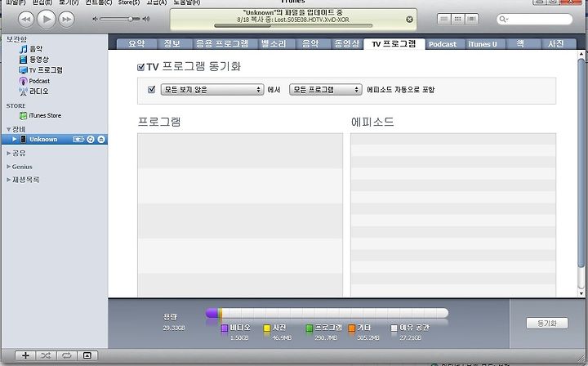The width and height of the screenshot is (588, 366).
Task: Switch to the 정보 tab
Action: coord(172,44)
